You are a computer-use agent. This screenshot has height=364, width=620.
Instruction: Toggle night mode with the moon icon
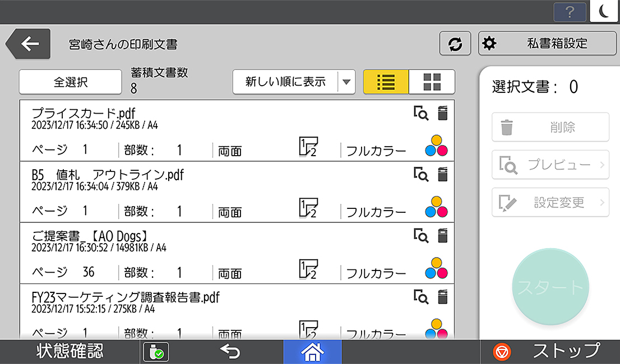[604, 12]
